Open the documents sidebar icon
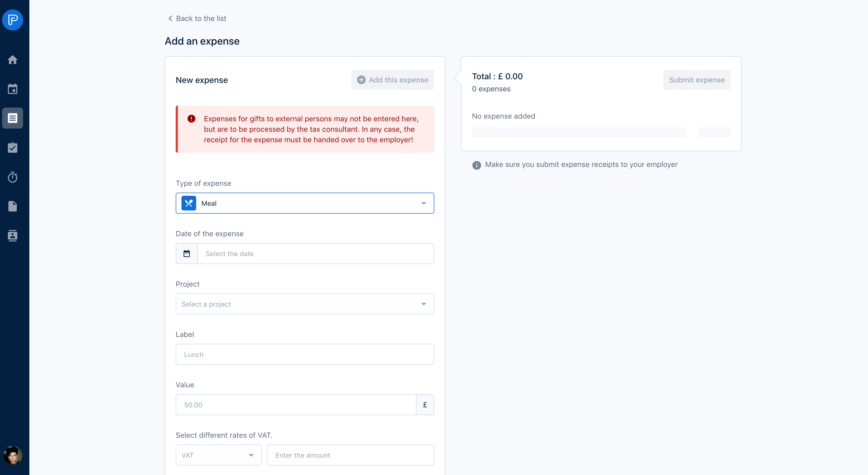 point(13,206)
